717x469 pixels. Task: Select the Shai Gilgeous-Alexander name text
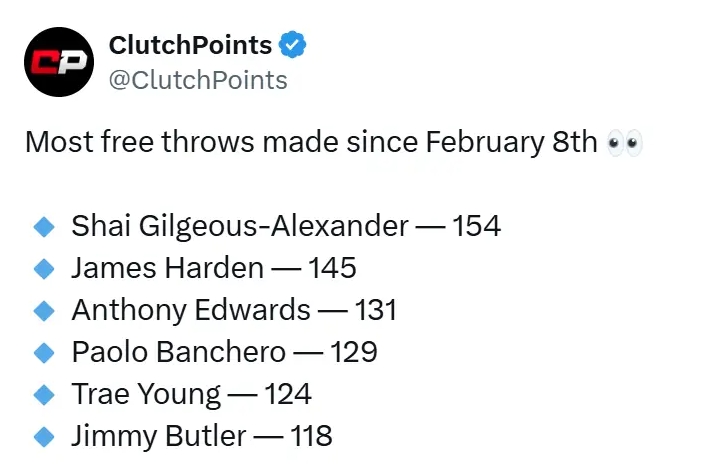pos(240,226)
